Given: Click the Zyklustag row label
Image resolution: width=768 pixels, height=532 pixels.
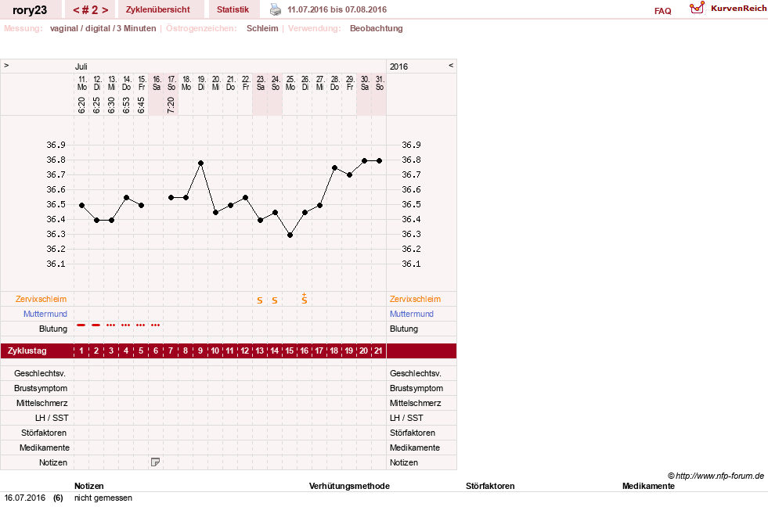Looking at the screenshot, I should coord(27,351).
